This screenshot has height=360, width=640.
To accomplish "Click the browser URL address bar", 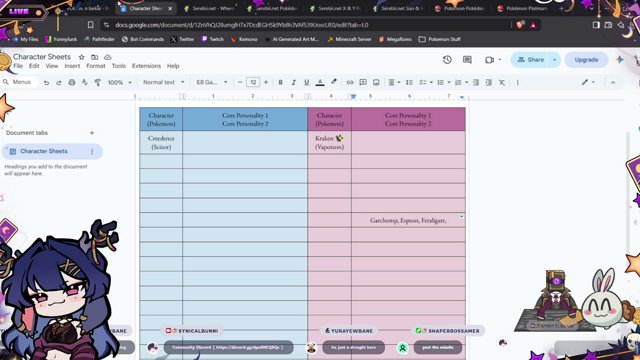I will (x=305, y=25).
